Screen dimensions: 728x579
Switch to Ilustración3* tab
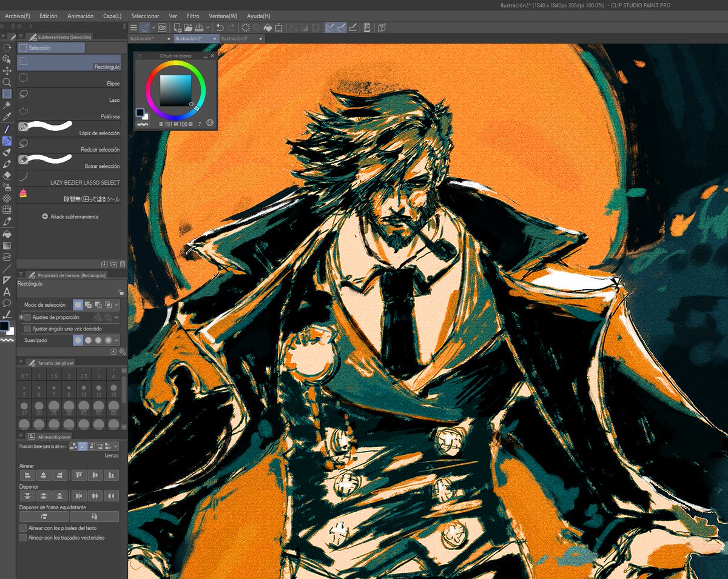click(241, 39)
